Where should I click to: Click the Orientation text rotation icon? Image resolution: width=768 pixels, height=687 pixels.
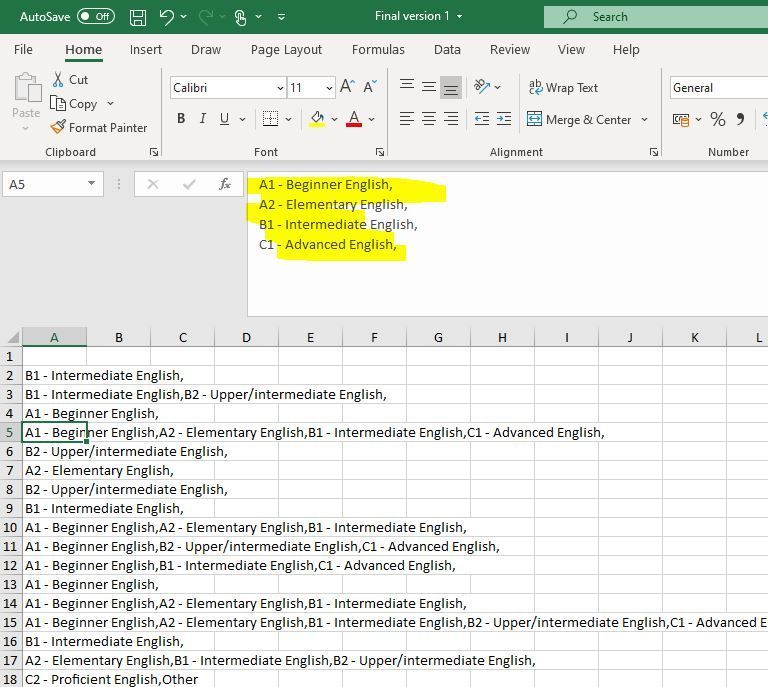(482, 87)
